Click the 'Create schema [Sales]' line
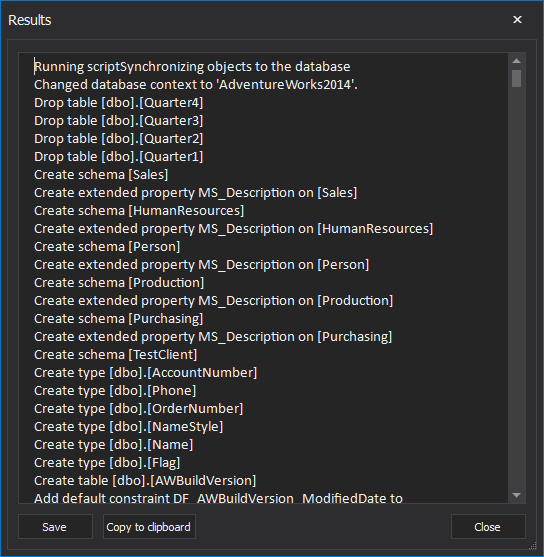This screenshot has width=544, height=557. 101,175
